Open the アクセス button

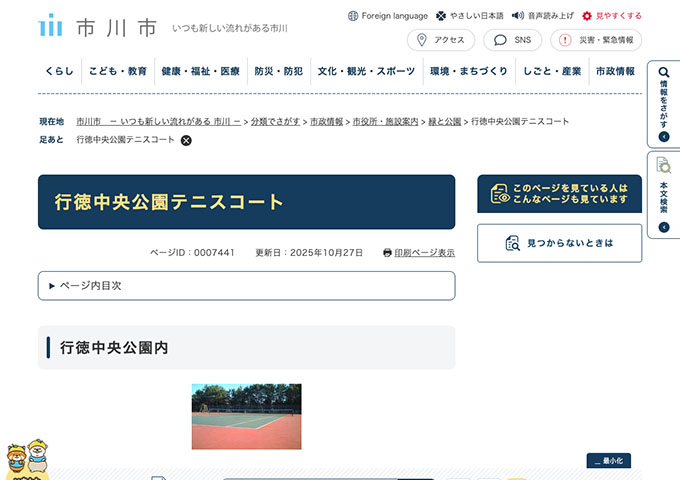(441, 40)
